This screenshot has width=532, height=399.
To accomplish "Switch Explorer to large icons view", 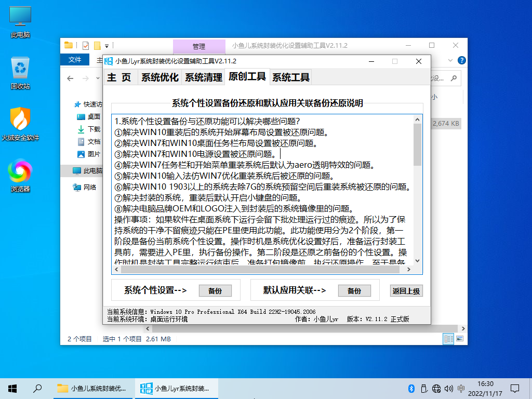I will coord(460,339).
